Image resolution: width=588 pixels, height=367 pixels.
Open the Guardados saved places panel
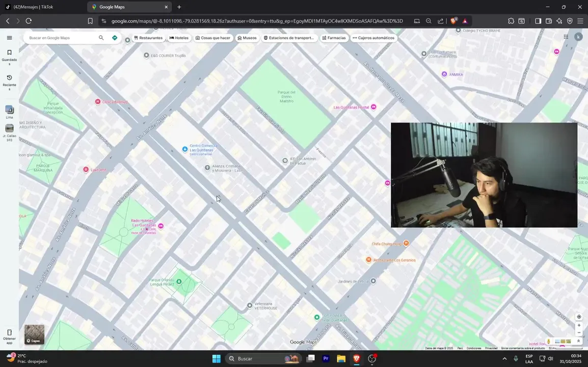coord(9,57)
